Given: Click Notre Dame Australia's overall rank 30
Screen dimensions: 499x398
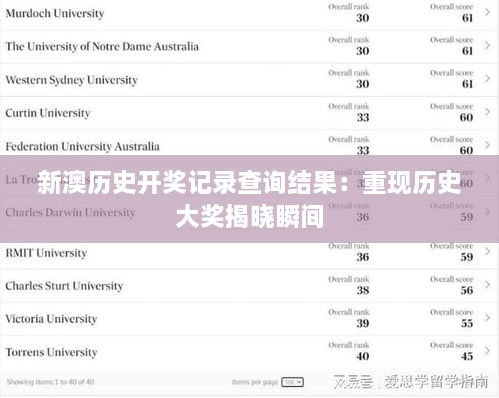Looking at the screenshot, I should pos(363,51).
